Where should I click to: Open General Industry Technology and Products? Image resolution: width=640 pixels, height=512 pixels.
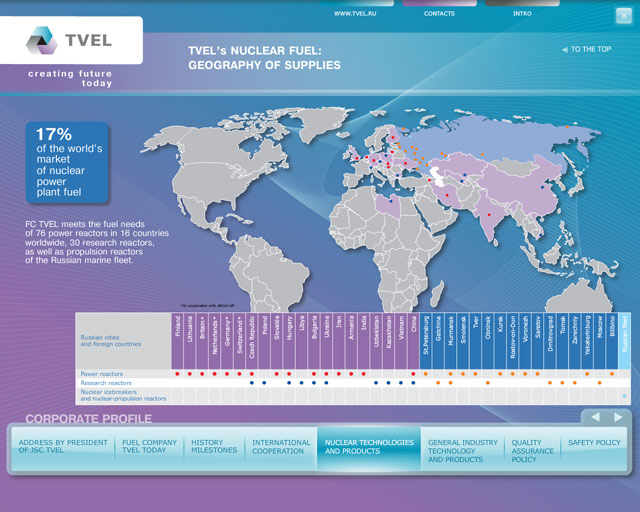462,451
